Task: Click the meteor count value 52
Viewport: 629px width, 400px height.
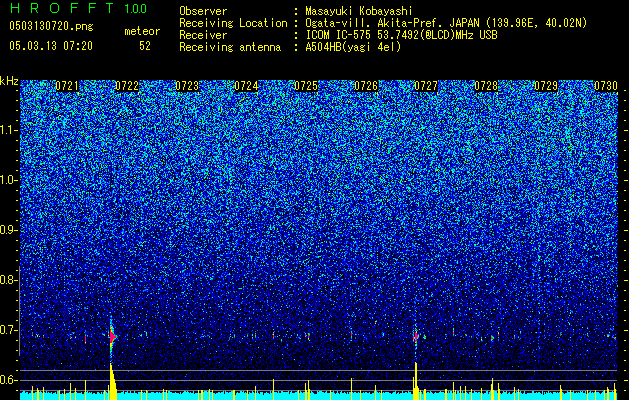Action: tap(145, 46)
